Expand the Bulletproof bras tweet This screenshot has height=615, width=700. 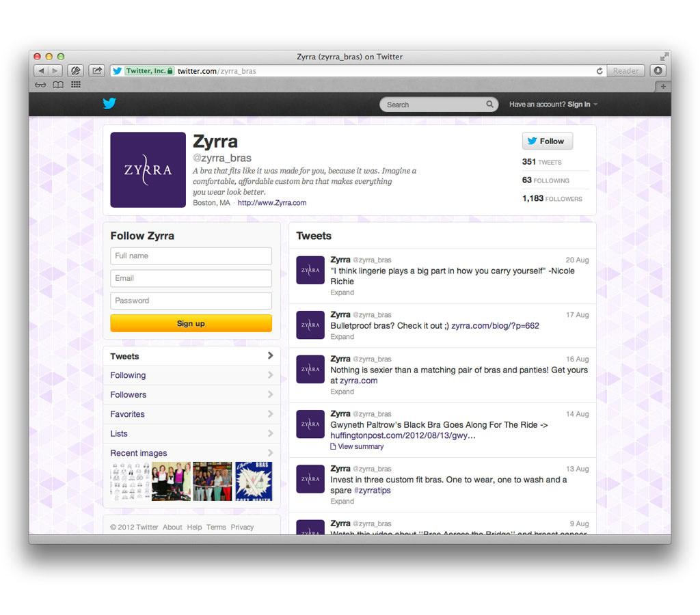(x=342, y=337)
